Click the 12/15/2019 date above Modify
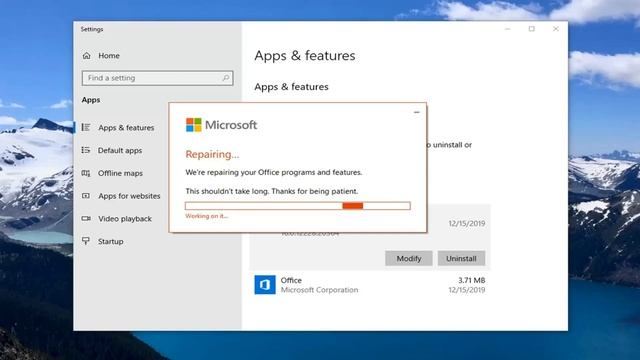This screenshot has height=360, width=640. click(x=467, y=224)
